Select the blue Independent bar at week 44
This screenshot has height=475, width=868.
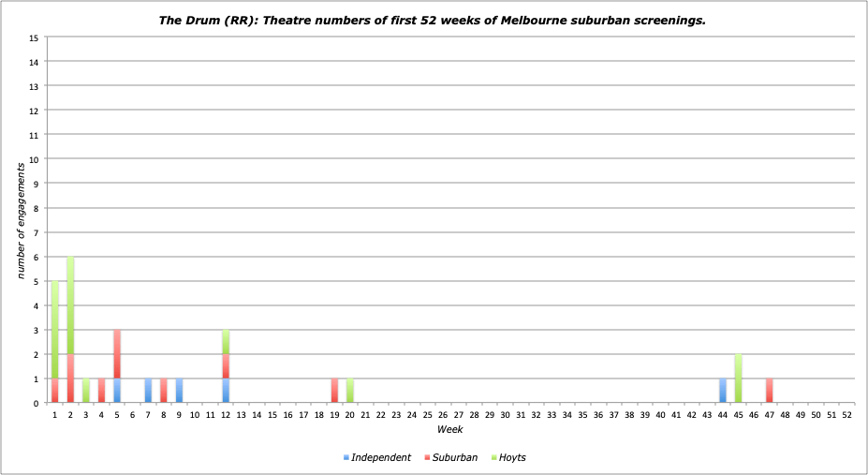point(723,391)
